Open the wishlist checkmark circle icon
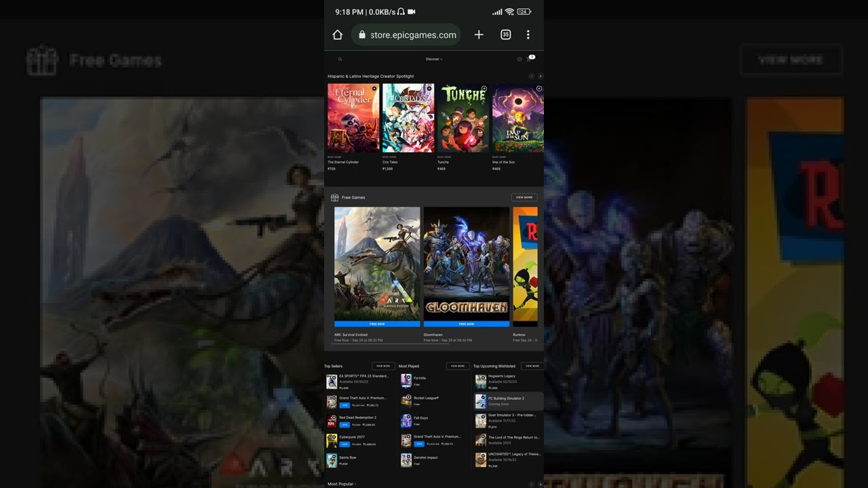The image size is (868, 488). 519,59
